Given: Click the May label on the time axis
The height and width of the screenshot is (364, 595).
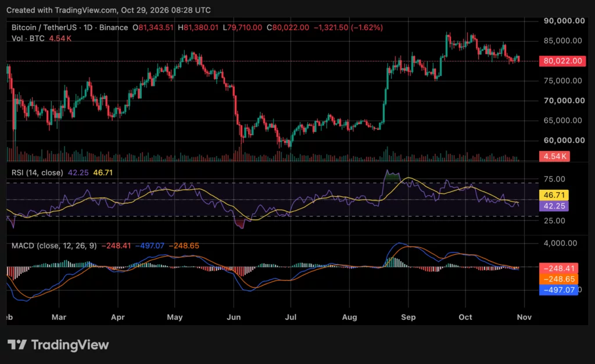Looking at the screenshot, I should [x=174, y=317].
